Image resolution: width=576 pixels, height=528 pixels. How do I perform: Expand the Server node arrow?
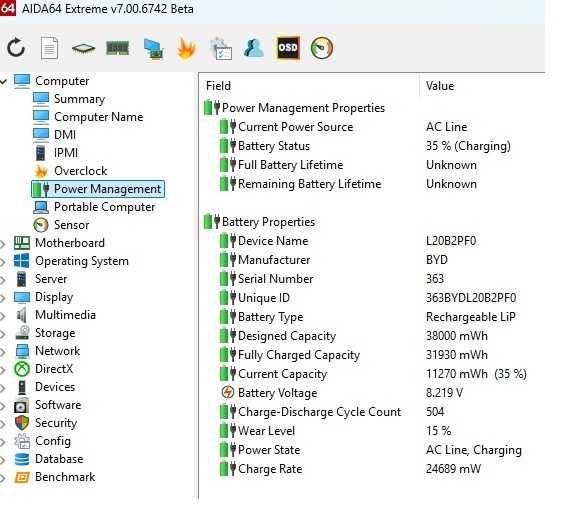3,279
